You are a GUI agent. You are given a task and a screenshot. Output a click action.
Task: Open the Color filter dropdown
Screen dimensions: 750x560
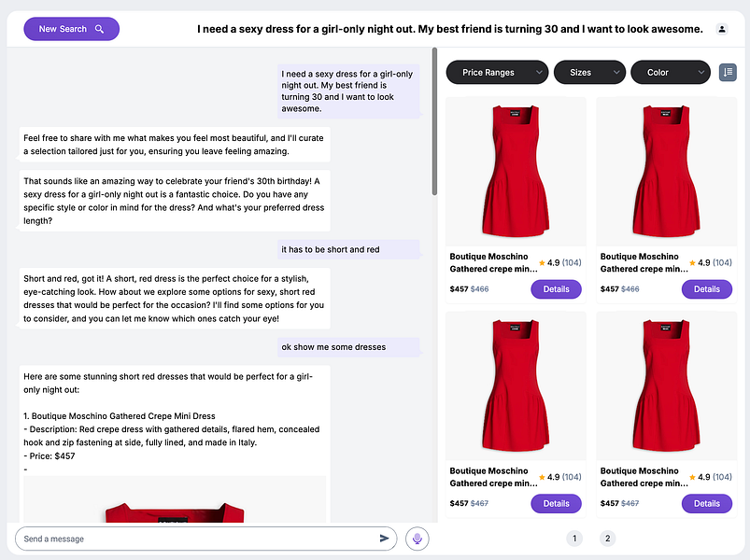671,72
